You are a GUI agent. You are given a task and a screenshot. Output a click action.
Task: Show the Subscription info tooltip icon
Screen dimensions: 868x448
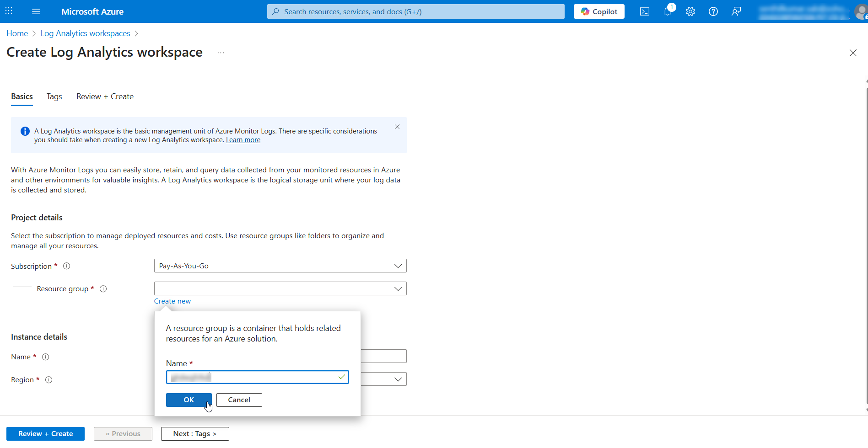pos(66,266)
